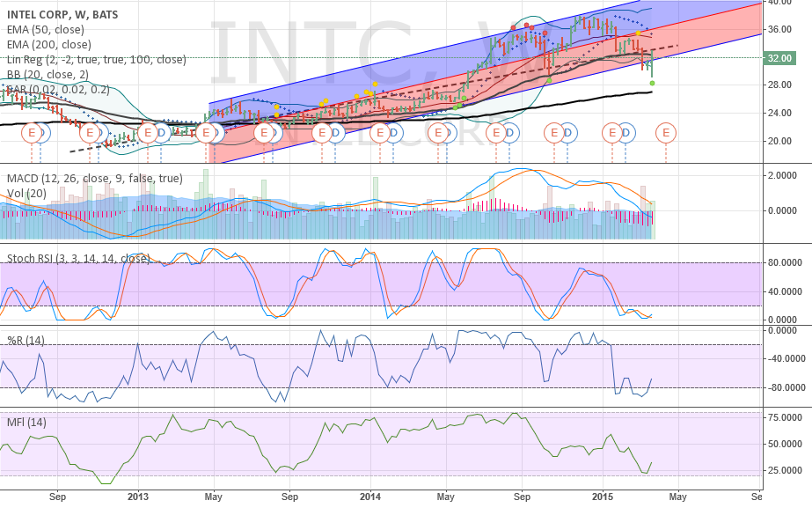812x508 pixels.
Task: Click the 28.00 price axis label
Action: coord(779,85)
